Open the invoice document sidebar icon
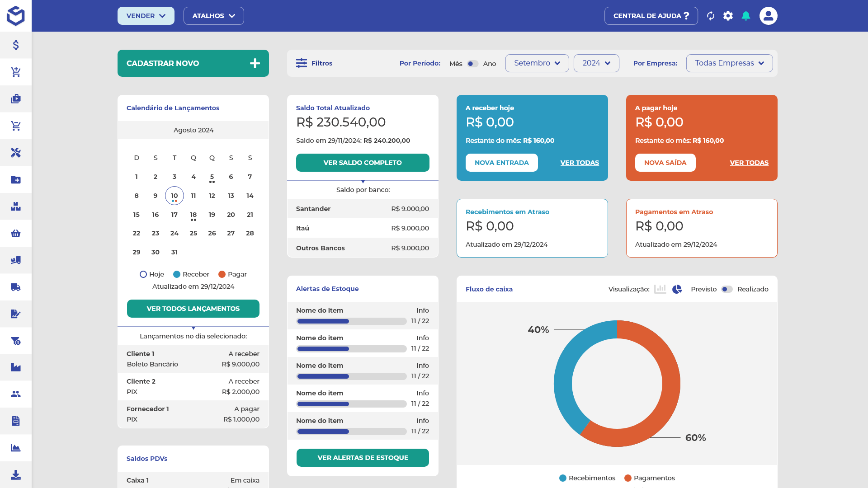Viewport: 868px width, 488px height. pyautogui.click(x=16, y=421)
